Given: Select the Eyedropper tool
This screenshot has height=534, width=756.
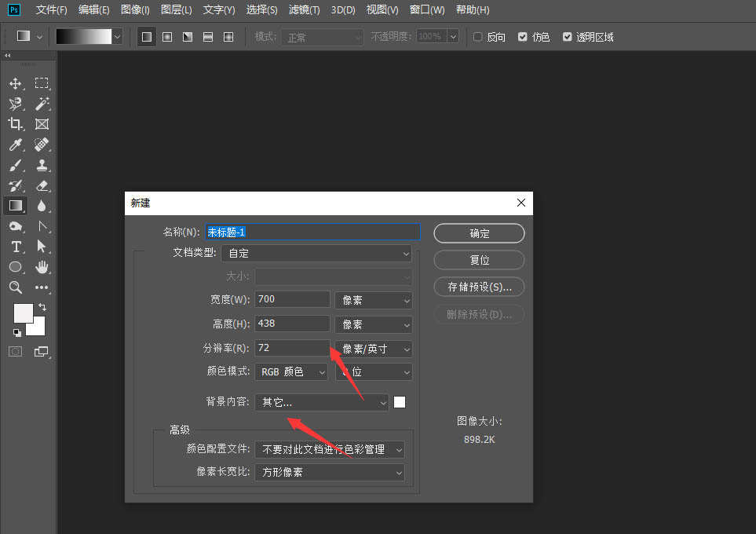Looking at the screenshot, I should [16, 144].
